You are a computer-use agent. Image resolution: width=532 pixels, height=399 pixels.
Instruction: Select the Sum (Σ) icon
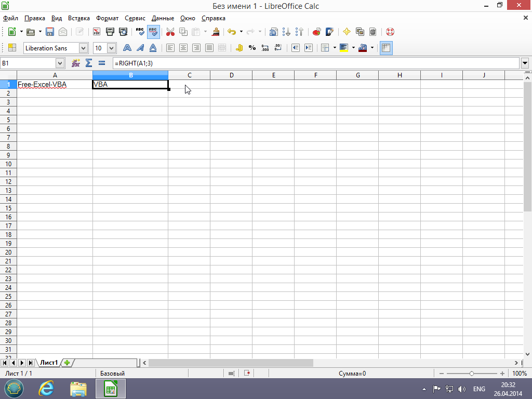coord(88,63)
